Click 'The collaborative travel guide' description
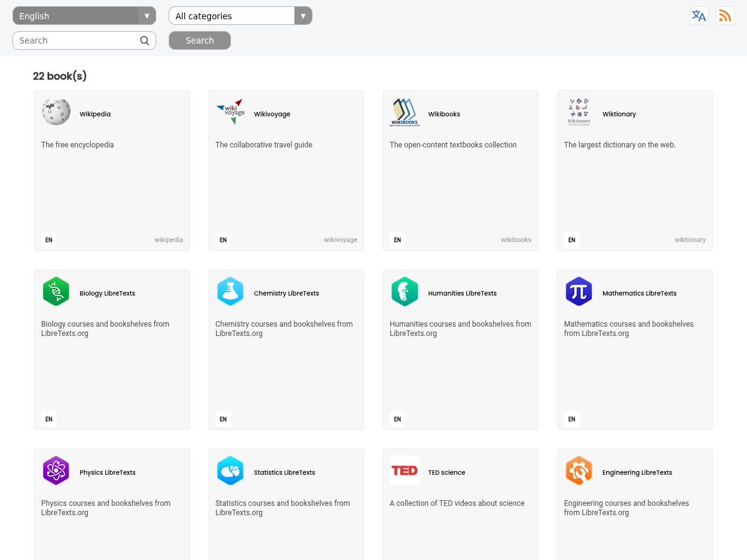 tap(264, 145)
